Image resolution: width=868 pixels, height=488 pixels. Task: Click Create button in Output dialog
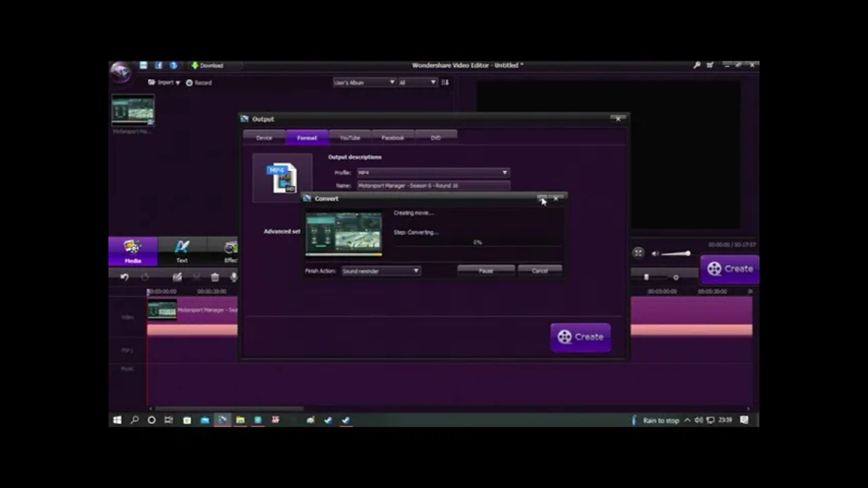click(x=580, y=337)
